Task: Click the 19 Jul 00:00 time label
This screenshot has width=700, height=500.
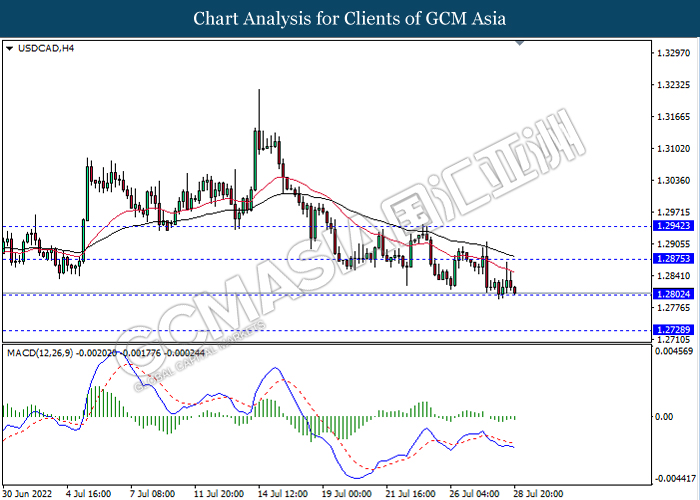Action: pos(346,494)
